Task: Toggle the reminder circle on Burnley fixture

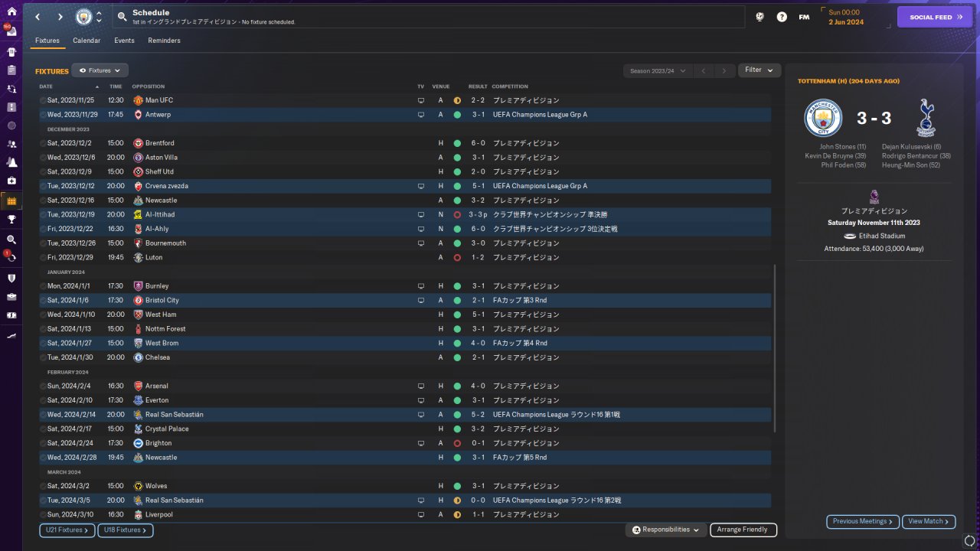Action: 43,286
